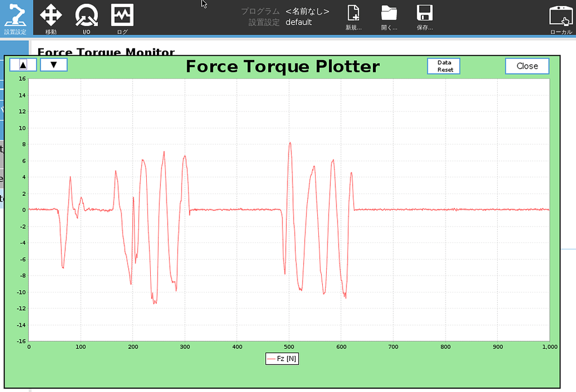This screenshot has height=392, width=576.
Task: Open the Log (ログ) viewer
Action: coord(123,17)
